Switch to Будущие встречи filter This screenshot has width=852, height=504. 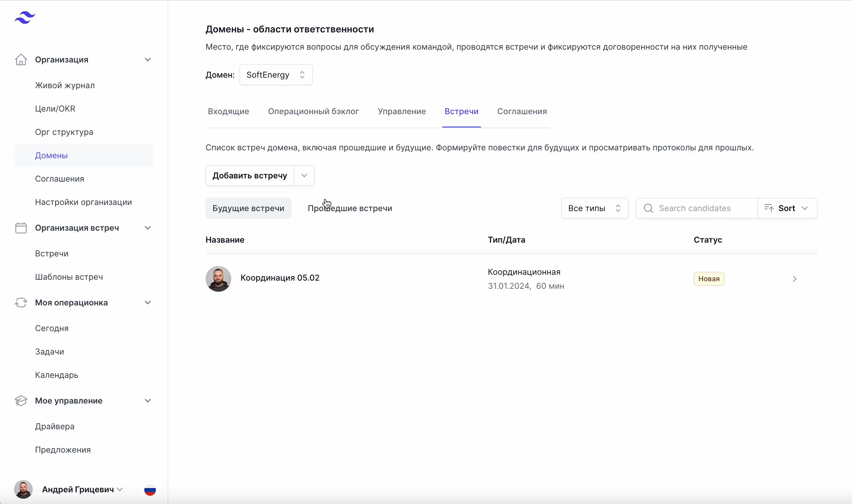point(248,208)
